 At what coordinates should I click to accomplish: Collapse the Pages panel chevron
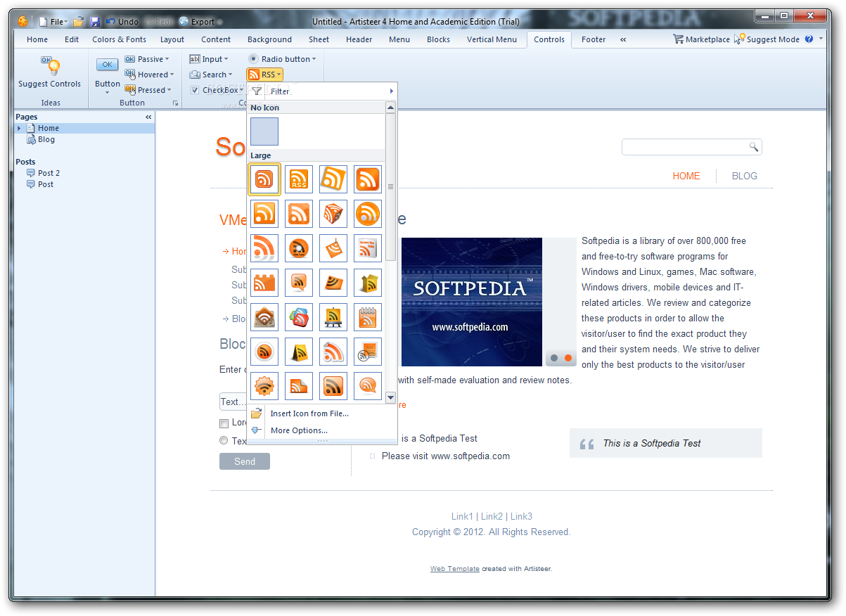point(148,117)
